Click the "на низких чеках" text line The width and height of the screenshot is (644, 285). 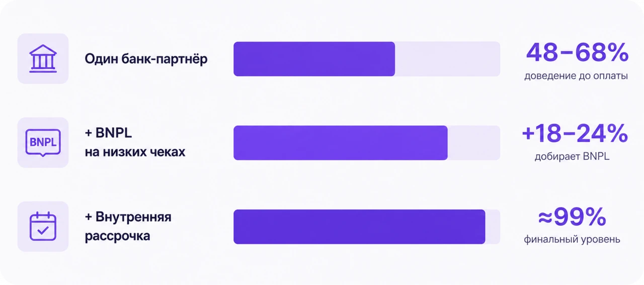coord(135,151)
